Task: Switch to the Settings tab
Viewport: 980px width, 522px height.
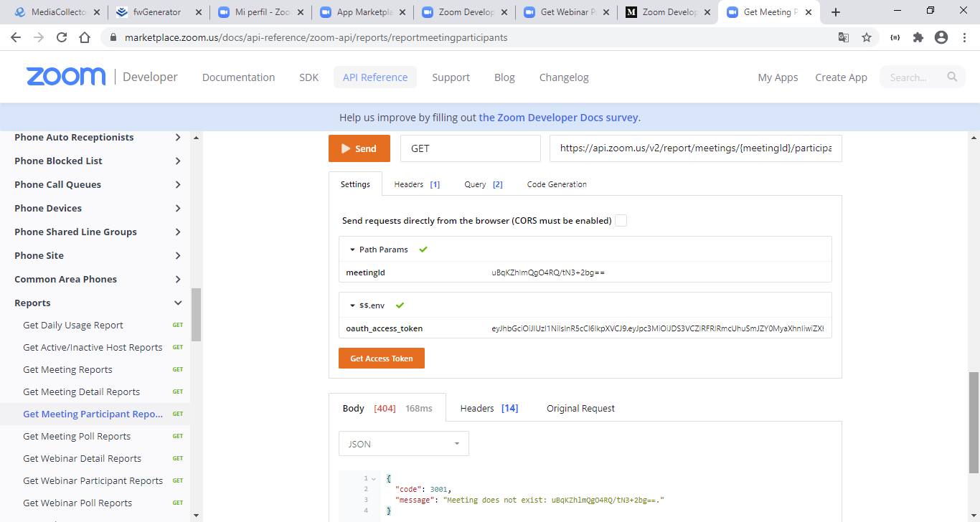Action: [x=355, y=184]
